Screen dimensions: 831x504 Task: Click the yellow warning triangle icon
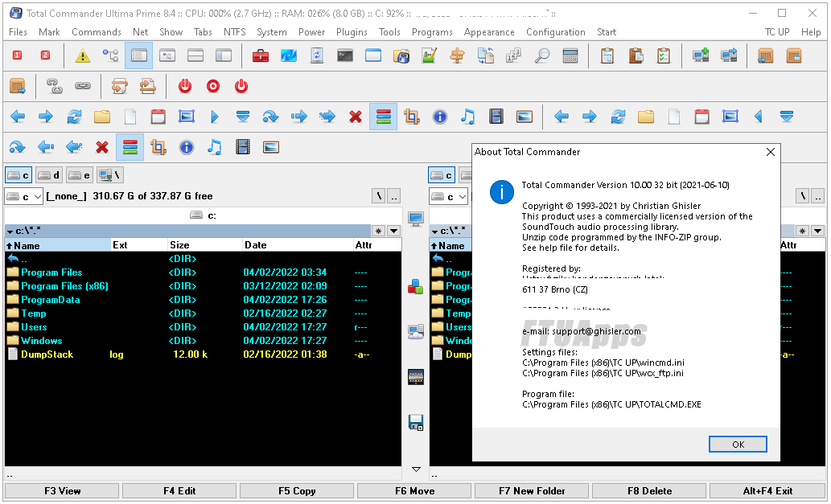pos(83,55)
